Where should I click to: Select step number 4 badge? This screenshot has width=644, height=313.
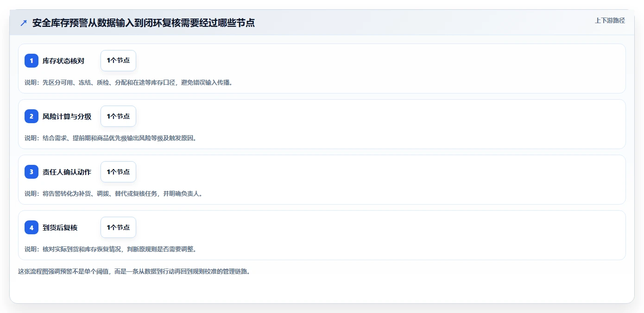32,227
